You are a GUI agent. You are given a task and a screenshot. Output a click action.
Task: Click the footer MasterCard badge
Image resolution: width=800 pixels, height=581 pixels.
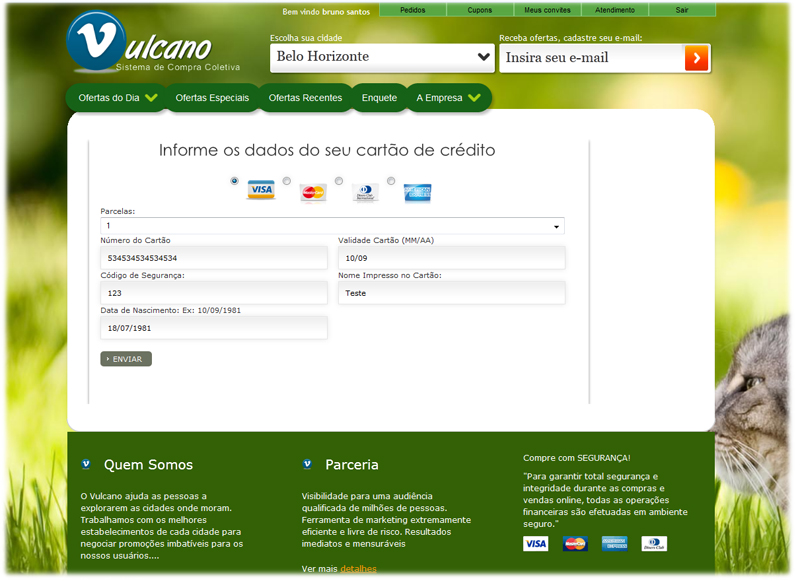pyautogui.click(x=575, y=544)
